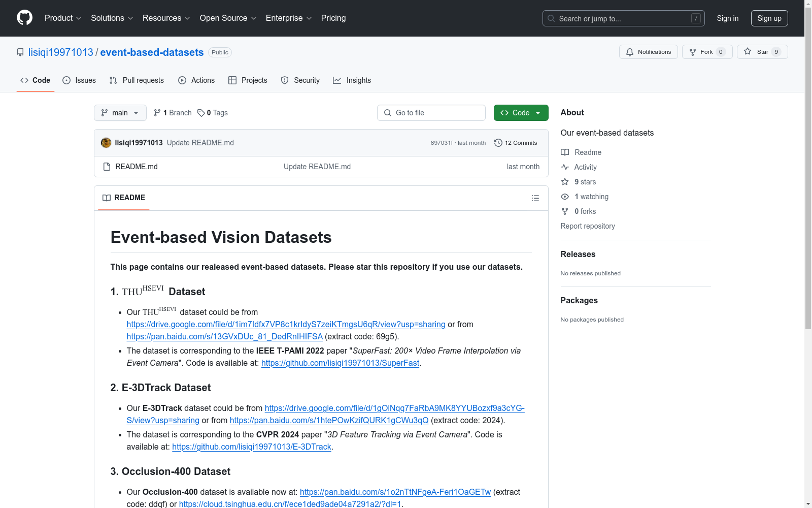Screen dimensions: 812x508
Task: Select the README tab heading
Action: (x=124, y=198)
